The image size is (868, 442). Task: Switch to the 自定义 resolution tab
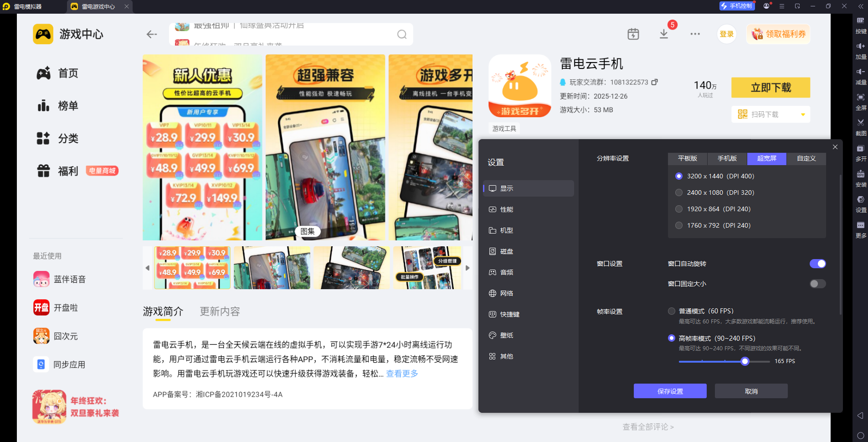pyautogui.click(x=806, y=158)
